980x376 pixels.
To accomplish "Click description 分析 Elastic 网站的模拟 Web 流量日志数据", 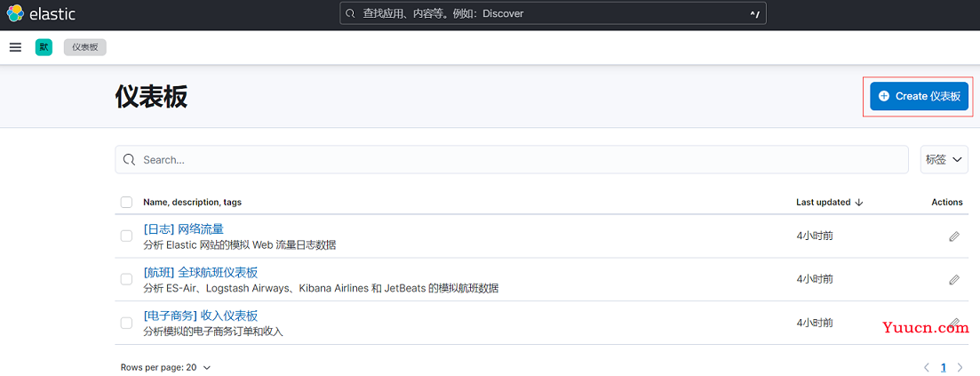I will (239, 244).
